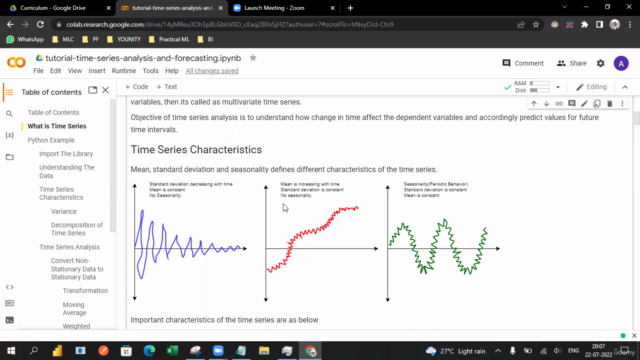Open the Editing mode dropdown
This screenshot has width=640, height=360.
point(591,87)
